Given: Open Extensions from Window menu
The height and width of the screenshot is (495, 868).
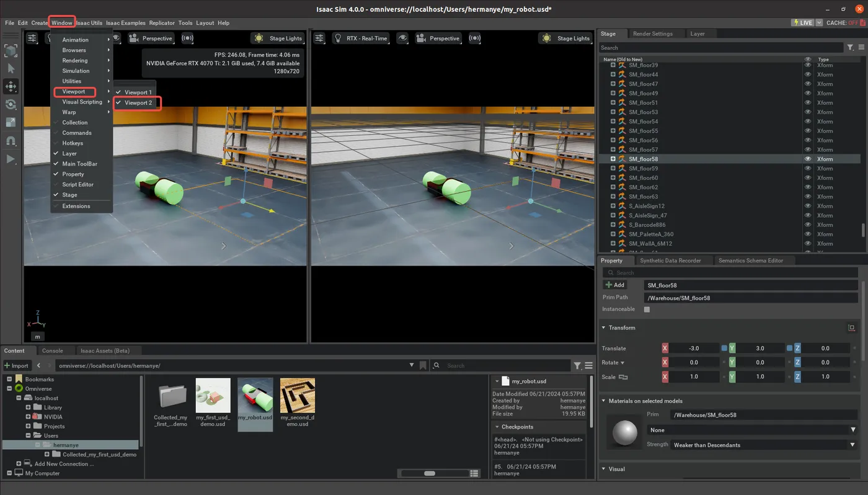Looking at the screenshot, I should (76, 206).
